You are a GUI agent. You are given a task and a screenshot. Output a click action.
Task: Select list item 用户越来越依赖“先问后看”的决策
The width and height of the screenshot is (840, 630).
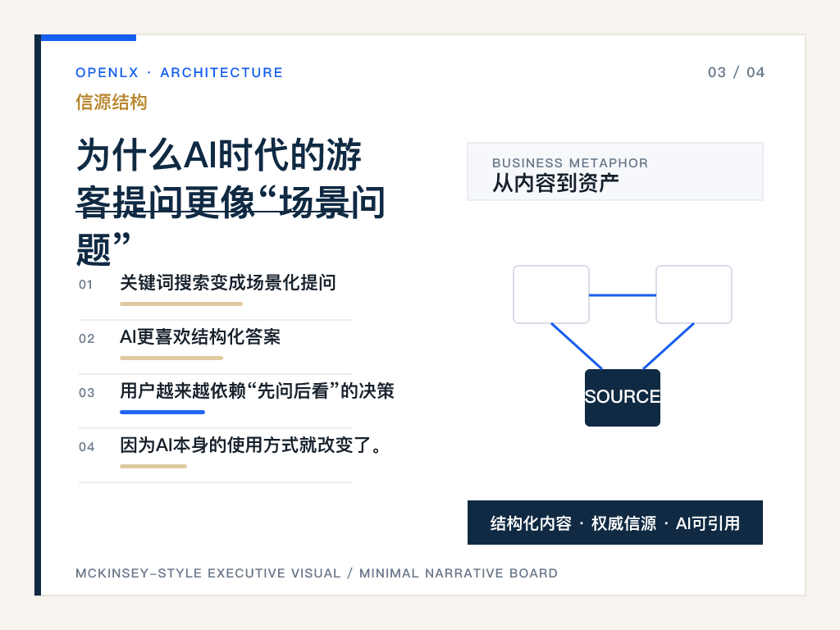click(257, 390)
